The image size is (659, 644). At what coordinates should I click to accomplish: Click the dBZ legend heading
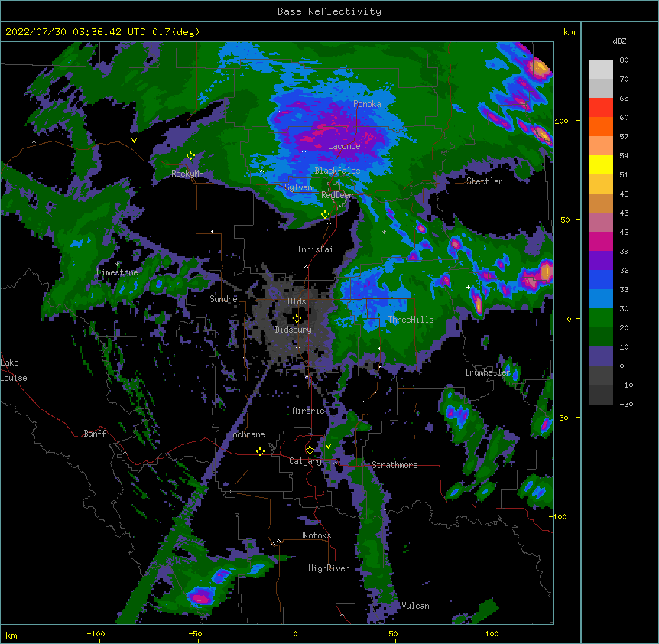pyautogui.click(x=619, y=41)
